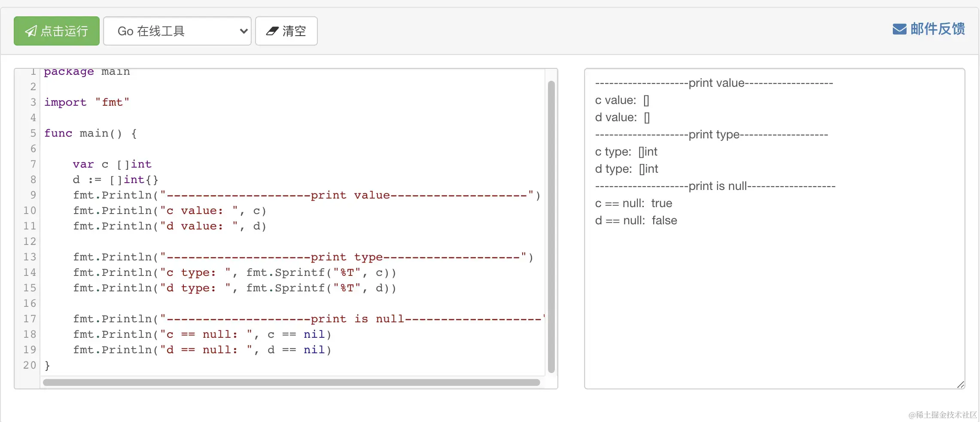This screenshot has width=980, height=422.
Task: Click the paper plane run icon
Action: (x=31, y=31)
